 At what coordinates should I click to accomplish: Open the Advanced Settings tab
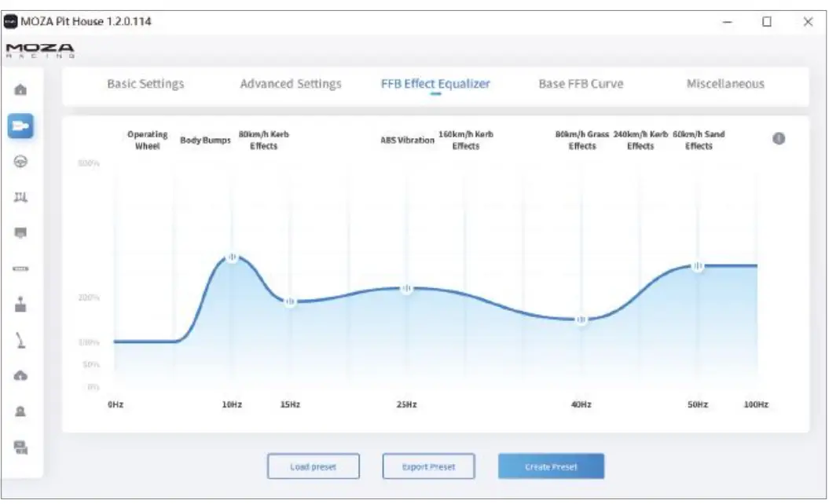point(291,84)
